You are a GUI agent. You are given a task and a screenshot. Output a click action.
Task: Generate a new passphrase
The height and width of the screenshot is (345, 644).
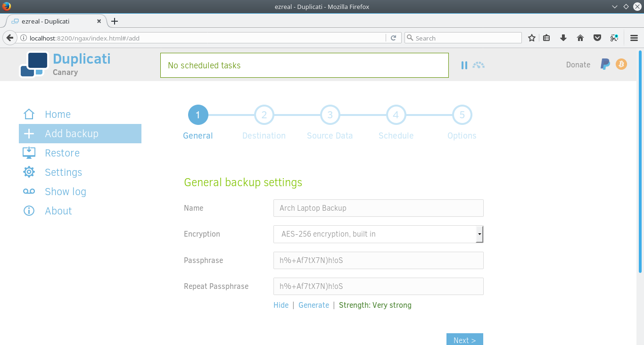pos(314,305)
